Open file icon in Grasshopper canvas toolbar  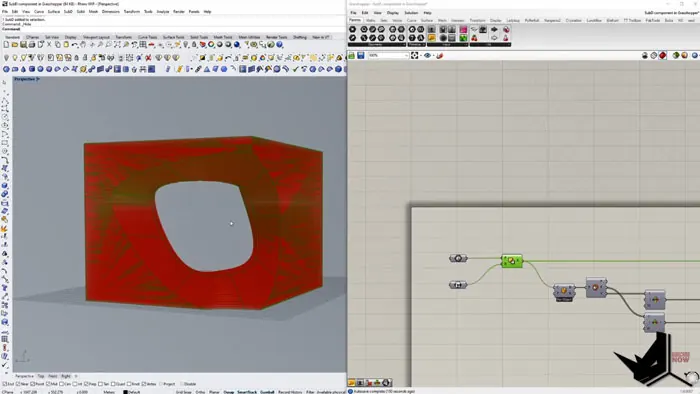pos(352,56)
